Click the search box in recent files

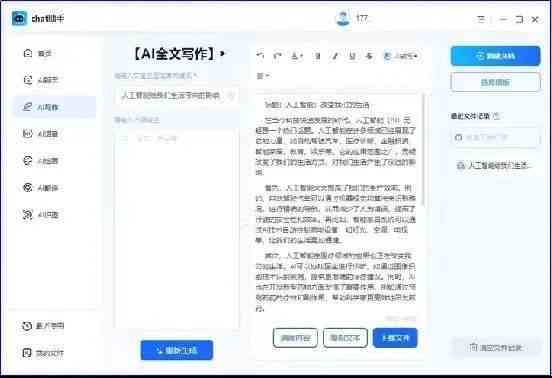495,137
